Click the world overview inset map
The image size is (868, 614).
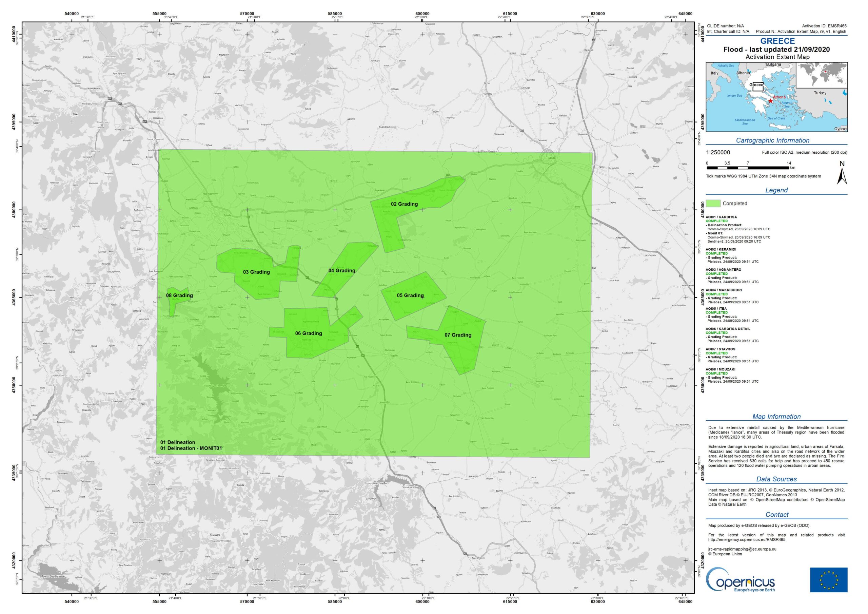pyautogui.click(x=822, y=75)
